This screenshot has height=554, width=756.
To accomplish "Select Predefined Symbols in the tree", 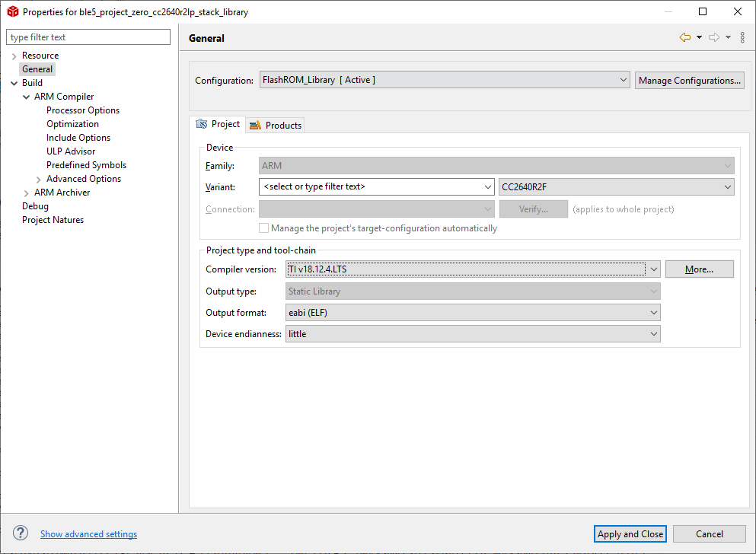I will pyautogui.click(x=86, y=165).
